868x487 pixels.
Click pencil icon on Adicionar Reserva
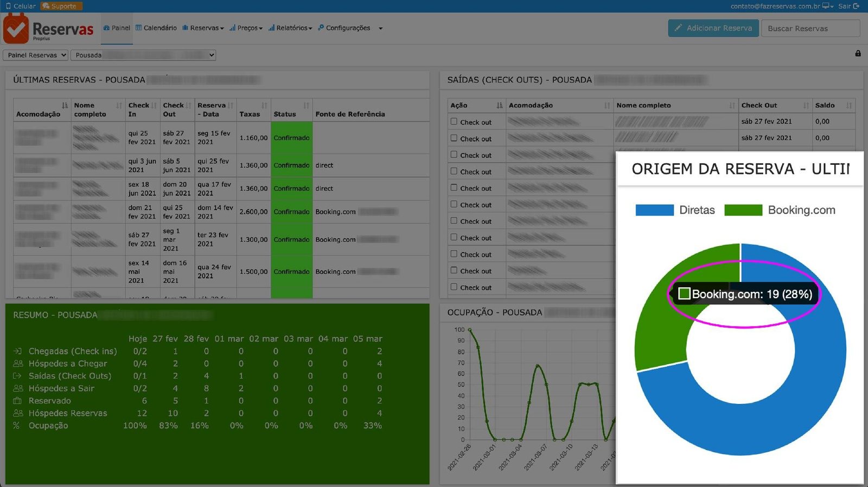(x=678, y=28)
